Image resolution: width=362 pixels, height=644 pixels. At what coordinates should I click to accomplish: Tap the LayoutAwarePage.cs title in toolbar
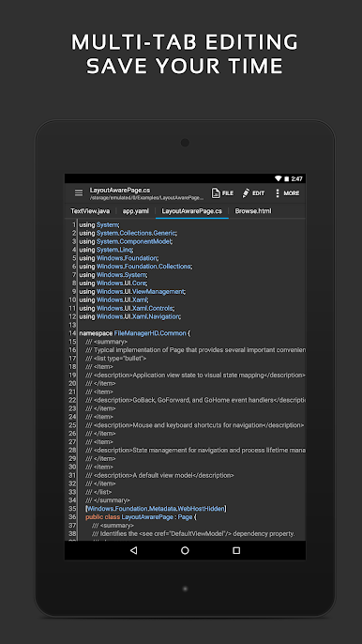click(x=120, y=191)
